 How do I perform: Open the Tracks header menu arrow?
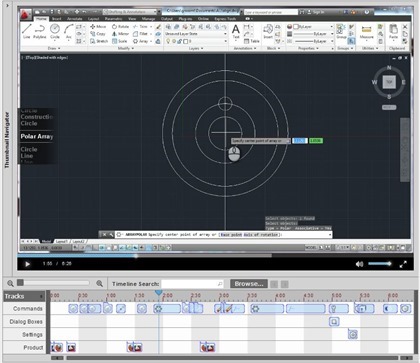tap(41, 296)
